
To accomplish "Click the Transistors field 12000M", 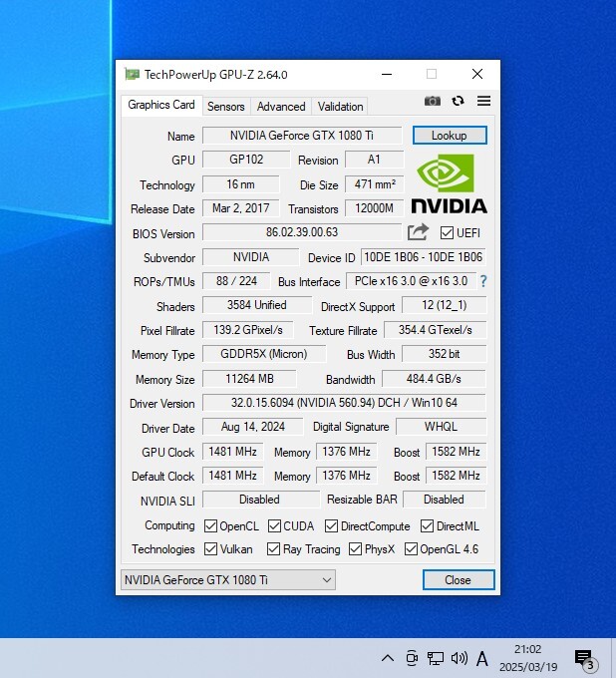I will (x=375, y=208).
